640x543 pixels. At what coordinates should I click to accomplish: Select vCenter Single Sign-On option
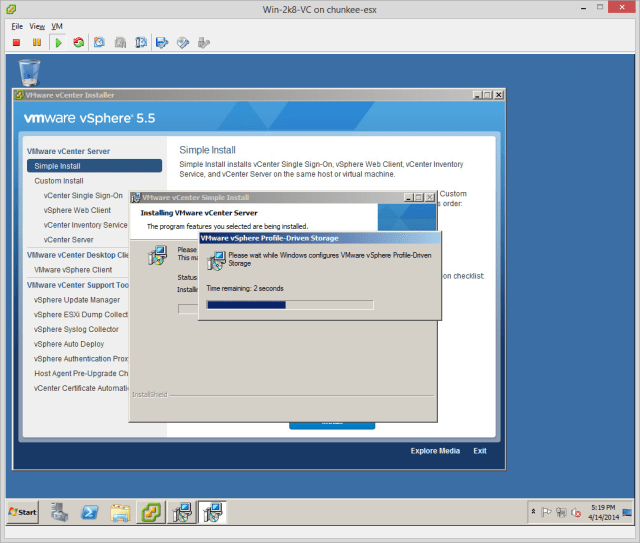[83, 196]
